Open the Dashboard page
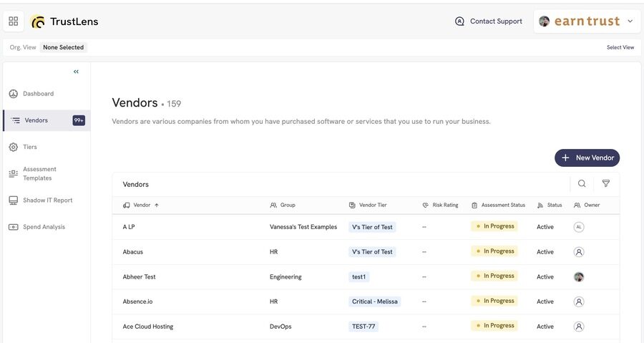Viewport: 644px width, 343px height. click(x=38, y=94)
